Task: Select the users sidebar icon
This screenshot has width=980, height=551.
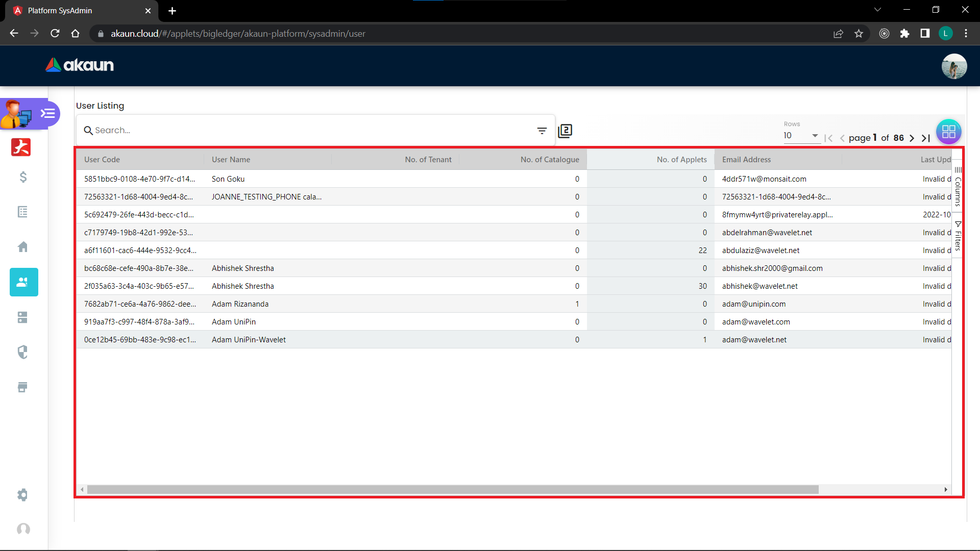Action: point(23,282)
